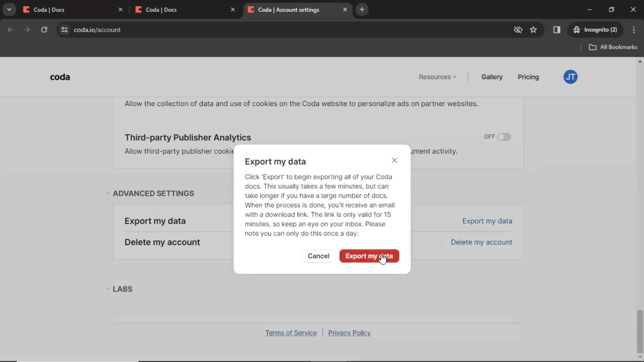644x362 pixels.
Task: Open the Resources dropdown menu
Action: (x=437, y=77)
